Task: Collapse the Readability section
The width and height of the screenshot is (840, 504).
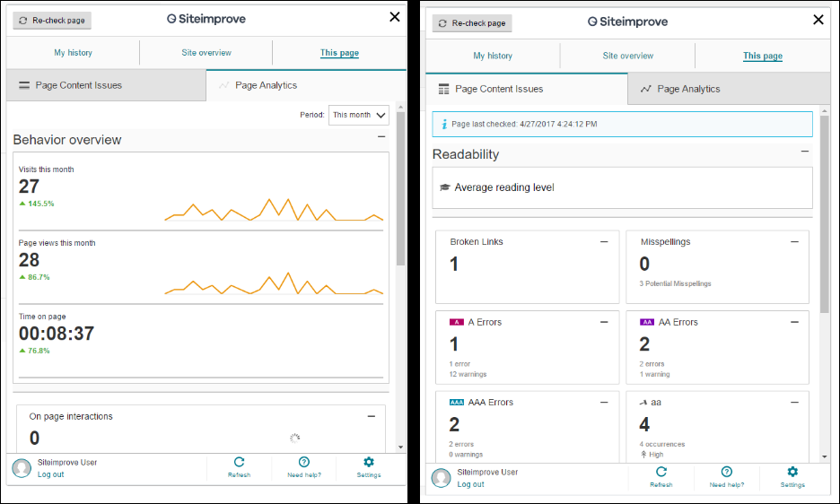Action: [x=805, y=152]
